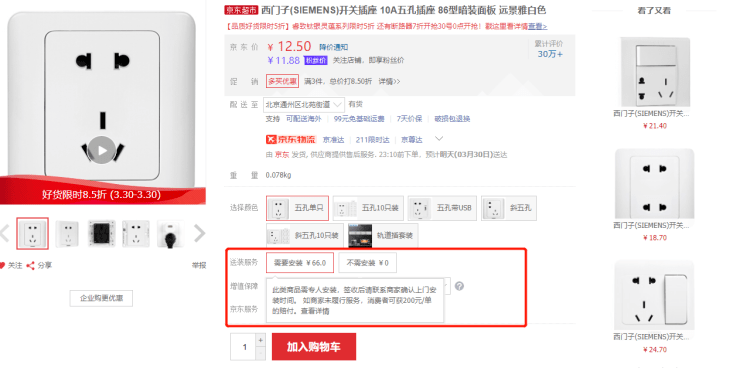Decrease quantity with minus button

coord(261,353)
